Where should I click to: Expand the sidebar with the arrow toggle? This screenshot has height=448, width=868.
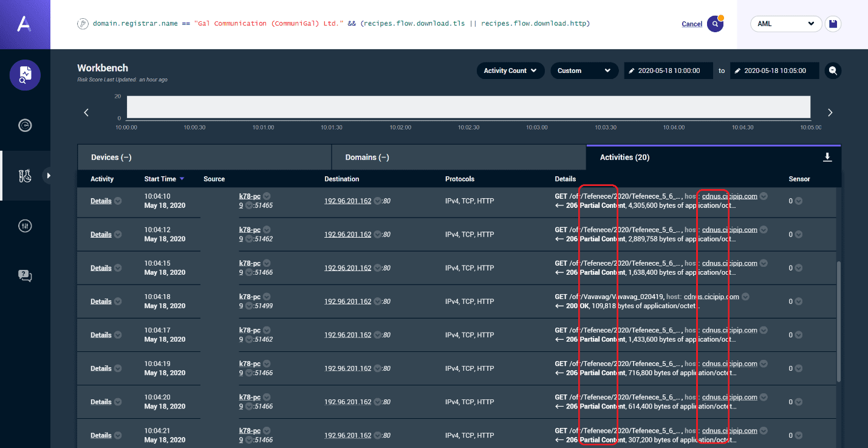(49, 176)
